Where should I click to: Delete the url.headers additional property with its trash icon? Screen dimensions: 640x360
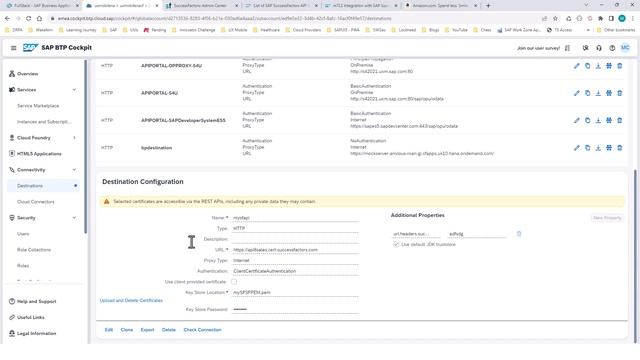click(x=519, y=234)
